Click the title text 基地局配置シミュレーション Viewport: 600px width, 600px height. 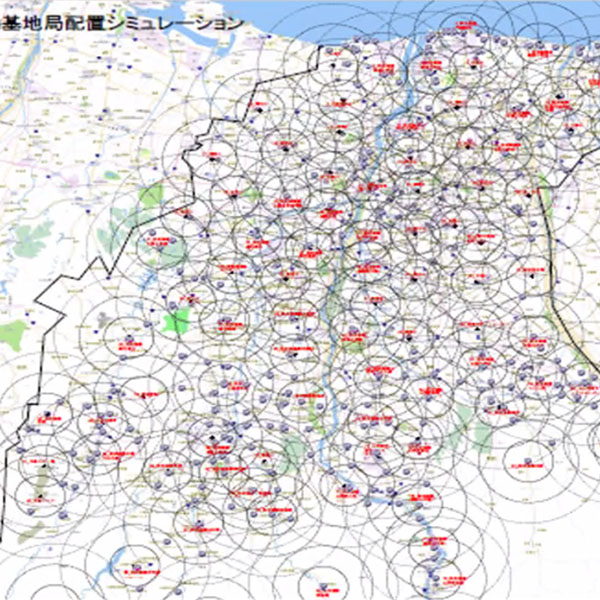[122, 24]
